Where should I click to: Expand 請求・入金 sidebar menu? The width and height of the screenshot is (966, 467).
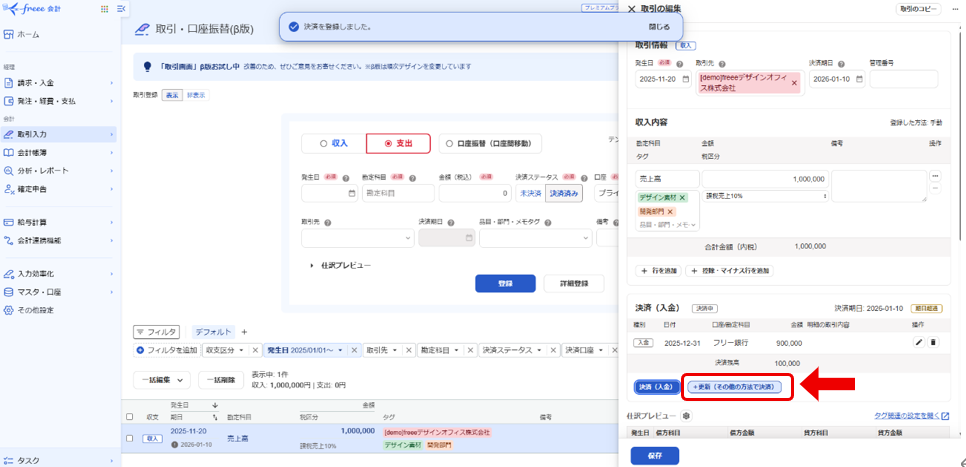(x=59, y=83)
